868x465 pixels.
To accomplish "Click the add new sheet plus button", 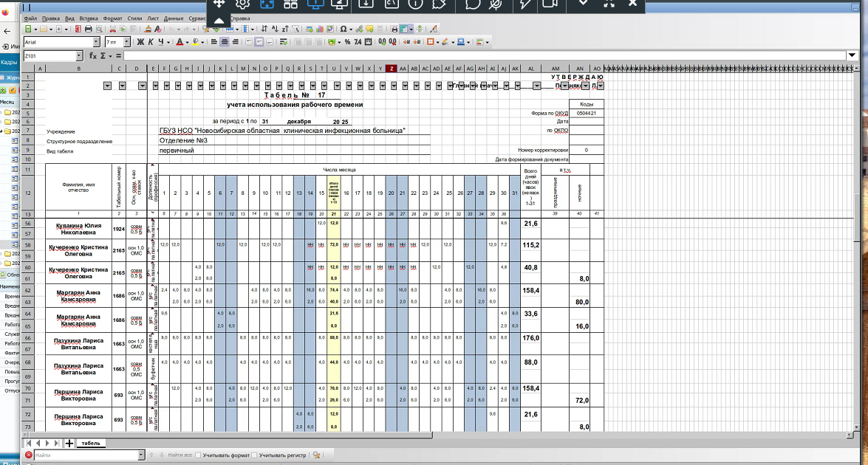I will tap(69, 444).
